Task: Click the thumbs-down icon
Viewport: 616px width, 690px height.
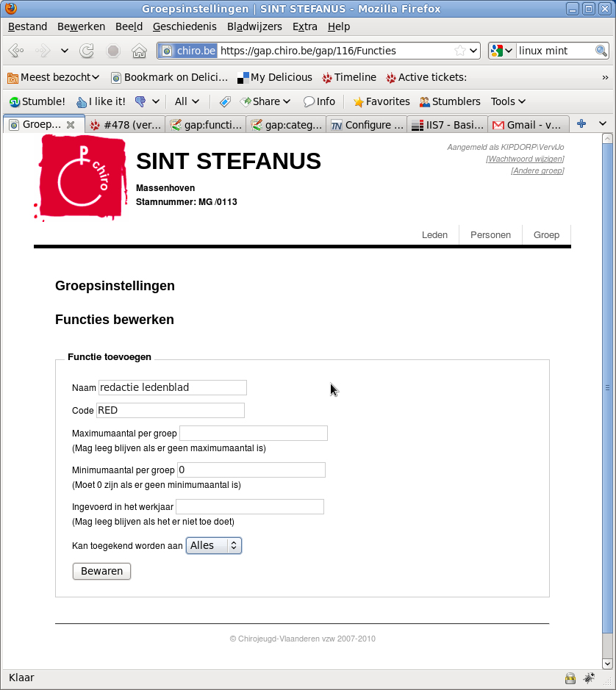Action: 140,101
